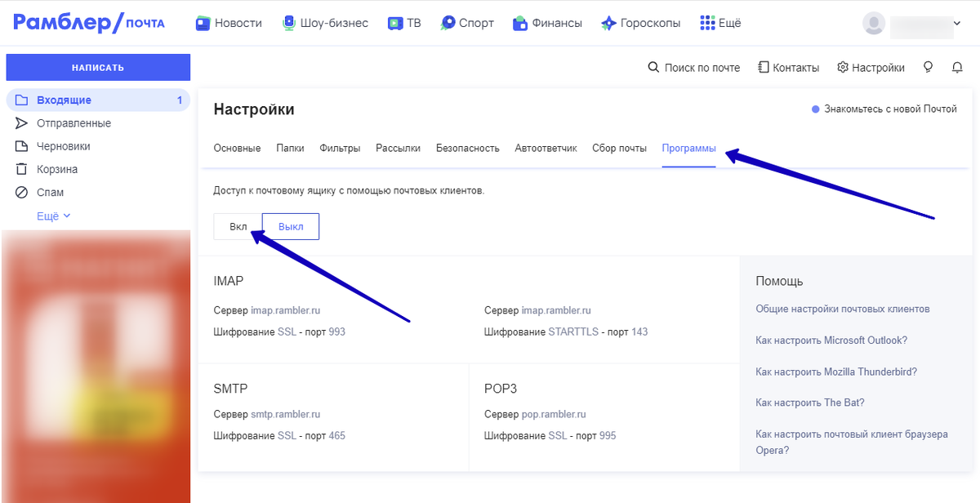980x503 pixels.
Task: Open Как настроить Mozilla Thunderbird link
Action: pos(836,372)
